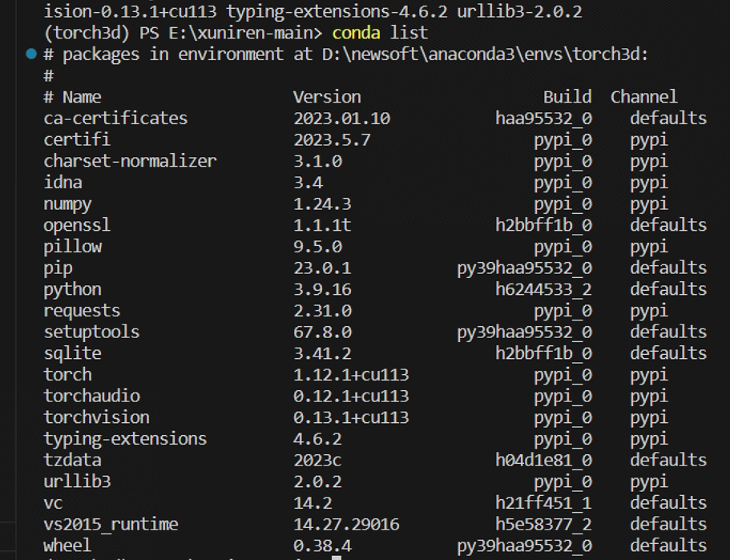Image resolution: width=730 pixels, height=560 pixels.
Task: Click pip version '23.0.1'
Action: [322, 268]
